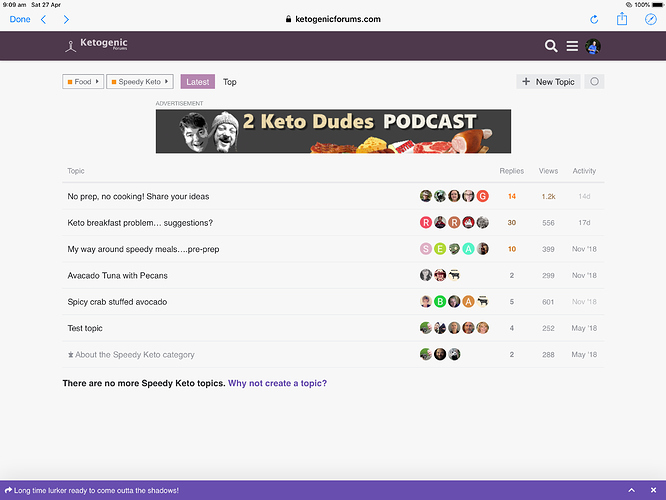This screenshot has width=666, height=500.
Task: Click the red G avatar in No prep row
Action: click(x=483, y=196)
